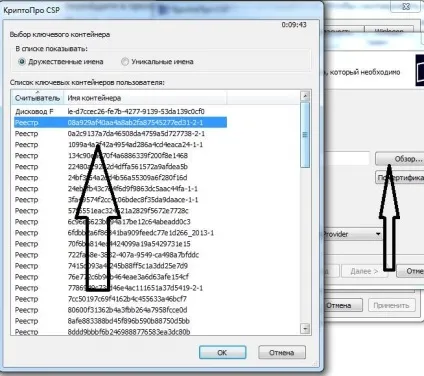Select container 8afe883388bd45f896b590b88750d5bb
The width and height of the screenshot is (424, 376).
(x=120, y=321)
